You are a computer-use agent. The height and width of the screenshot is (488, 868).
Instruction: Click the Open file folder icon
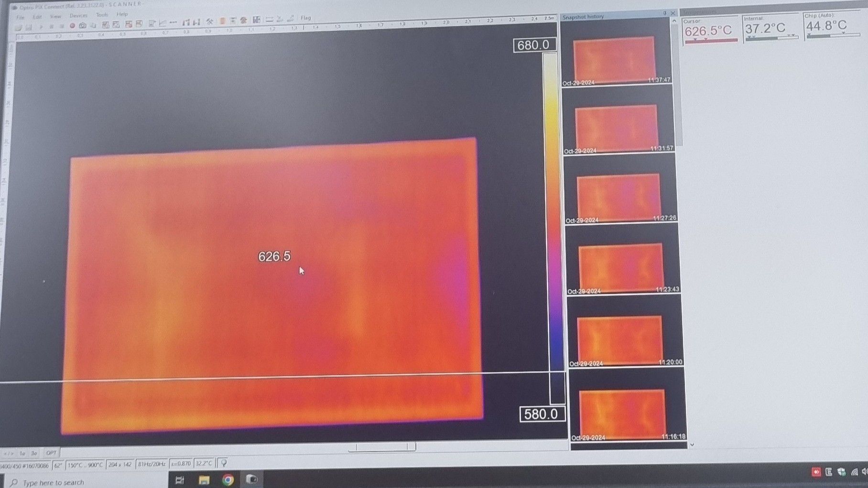tap(18, 27)
